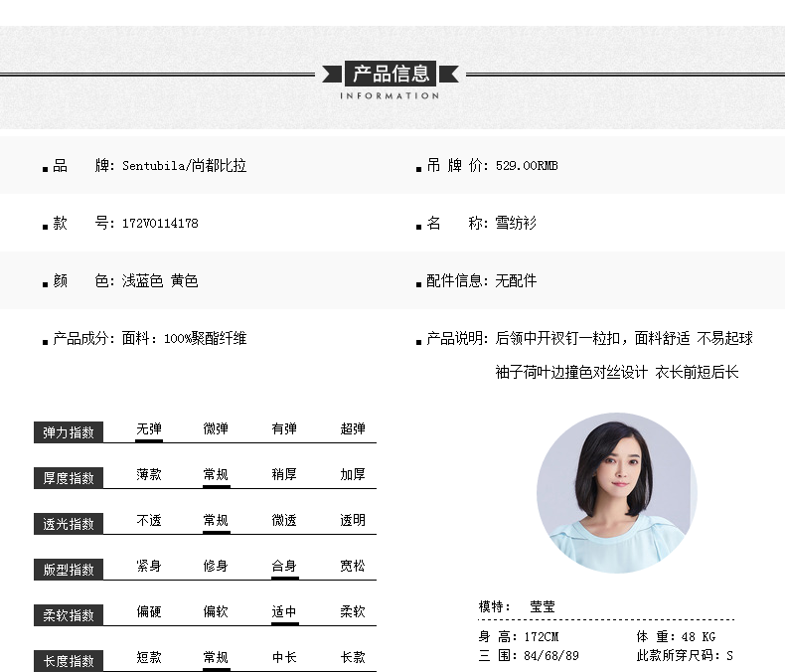Choose 加厚 thickness option
This screenshot has height=672, width=785.
coord(353,475)
